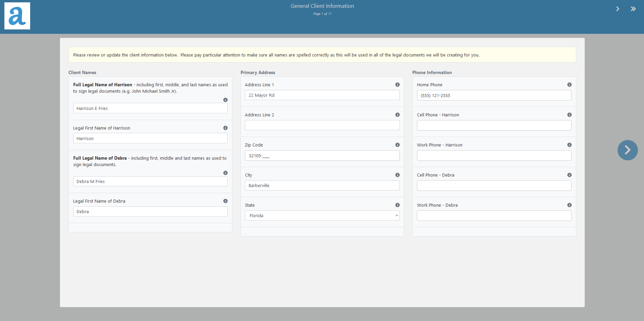Go to next page using header single chevron
This screenshot has height=321, width=644.
pos(618,9)
